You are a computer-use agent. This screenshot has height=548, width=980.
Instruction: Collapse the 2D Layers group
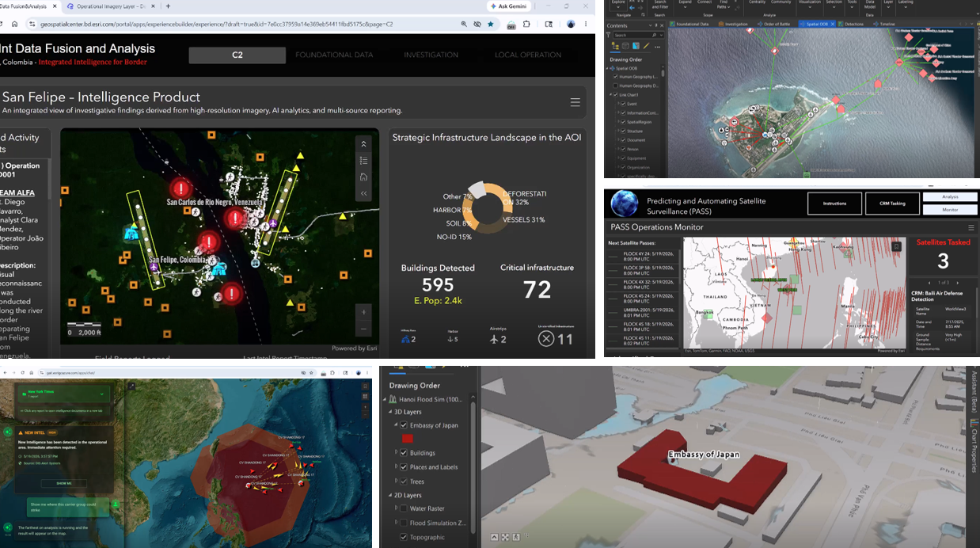(x=389, y=495)
